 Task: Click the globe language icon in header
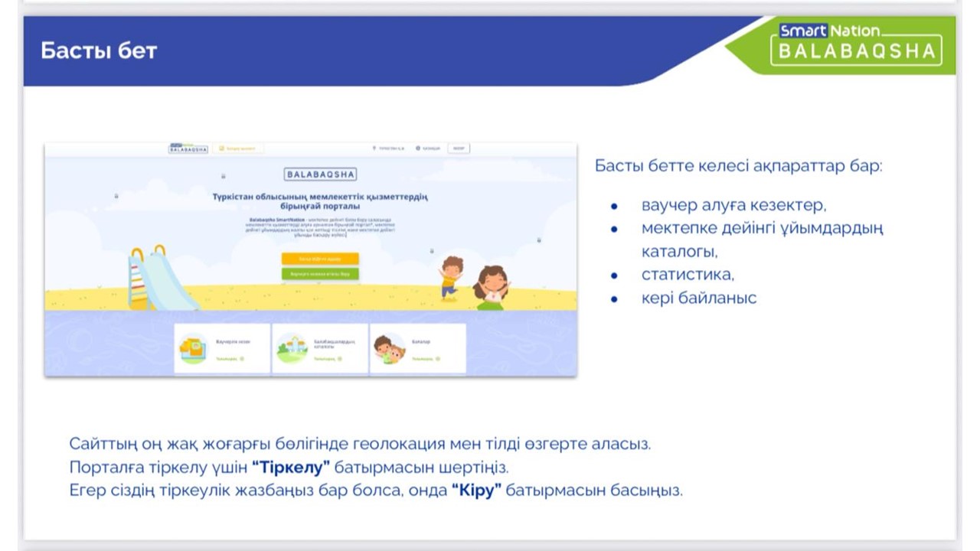click(x=418, y=148)
